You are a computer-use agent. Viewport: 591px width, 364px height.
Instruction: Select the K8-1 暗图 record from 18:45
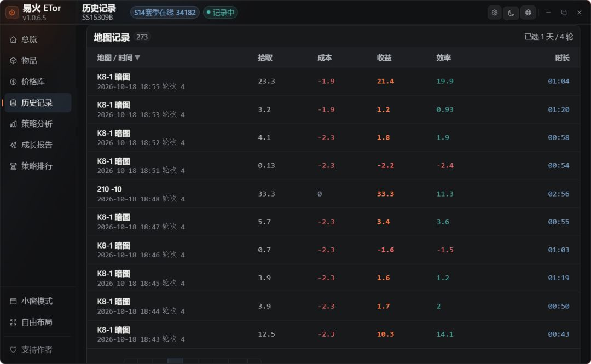(x=333, y=278)
